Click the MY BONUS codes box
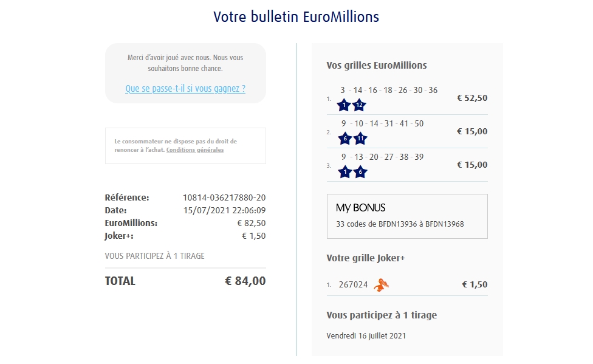593x364 pixels. (407, 216)
